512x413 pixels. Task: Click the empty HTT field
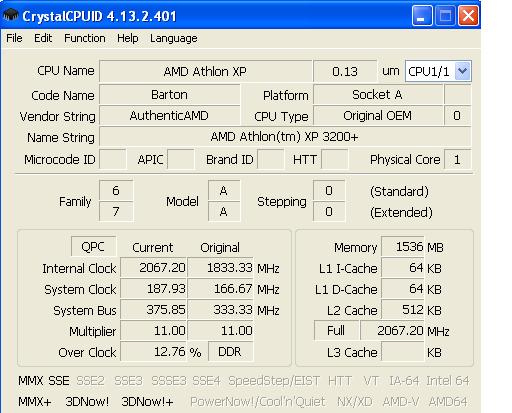(335, 159)
